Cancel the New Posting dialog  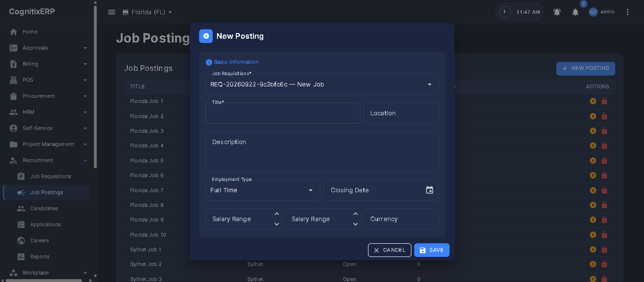tap(390, 250)
